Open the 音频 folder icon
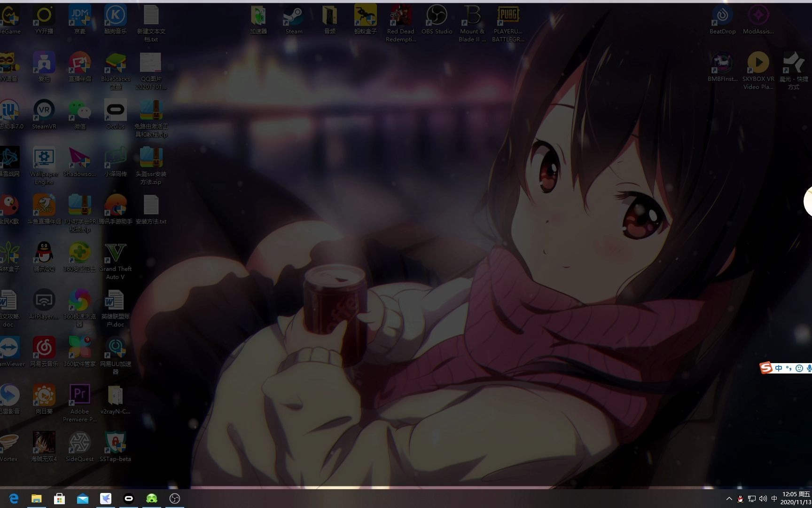Screen dimensions: 812x508 330,20
